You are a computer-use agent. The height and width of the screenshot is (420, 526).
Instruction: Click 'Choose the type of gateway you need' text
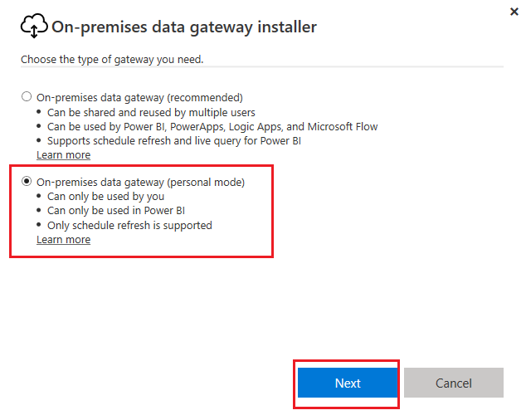pyautogui.click(x=112, y=59)
